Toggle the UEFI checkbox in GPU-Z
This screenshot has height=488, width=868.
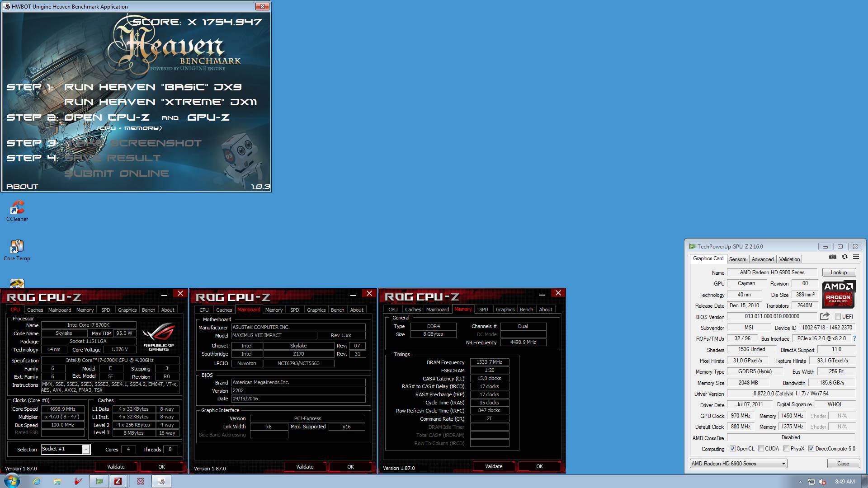point(838,317)
